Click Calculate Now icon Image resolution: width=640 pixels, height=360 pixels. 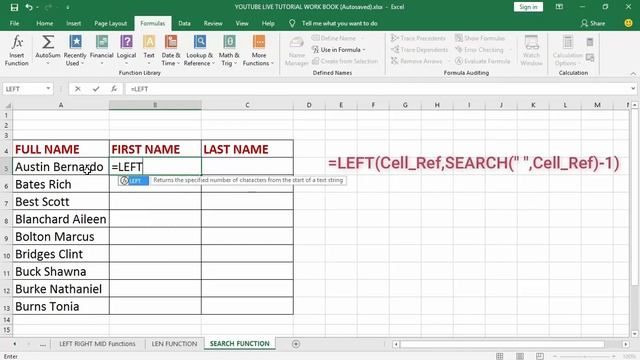click(590, 42)
